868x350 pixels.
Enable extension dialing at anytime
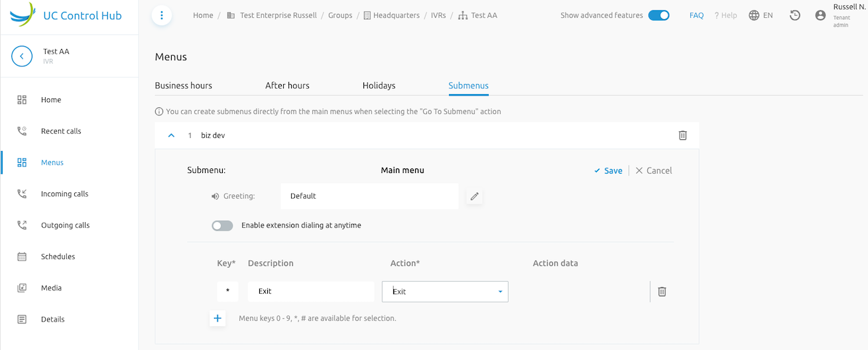click(x=222, y=226)
